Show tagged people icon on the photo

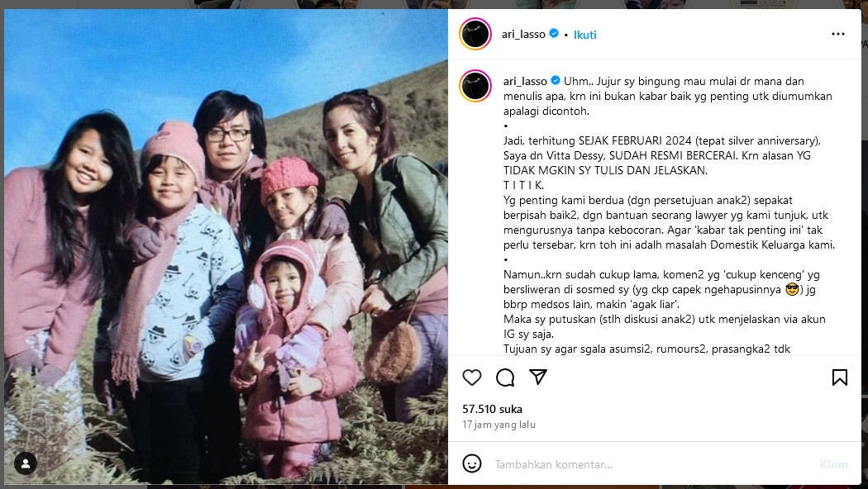[26, 463]
